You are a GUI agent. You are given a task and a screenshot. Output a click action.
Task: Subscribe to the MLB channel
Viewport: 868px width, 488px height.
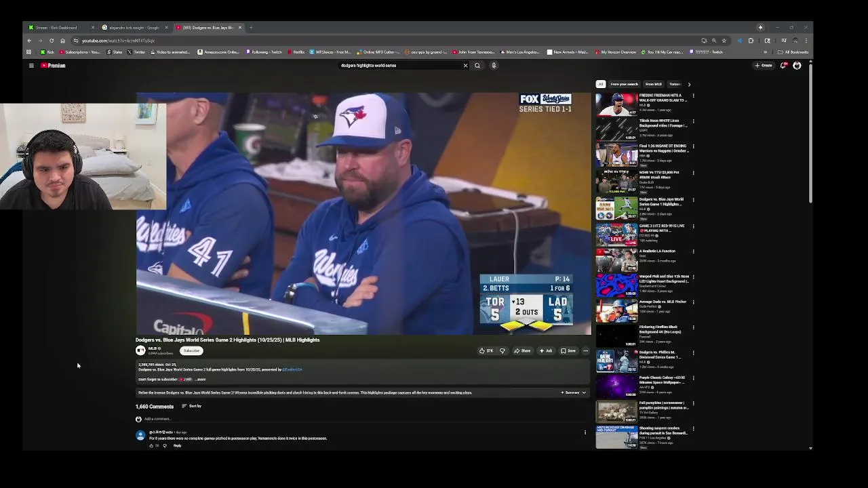tap(192, 351)
